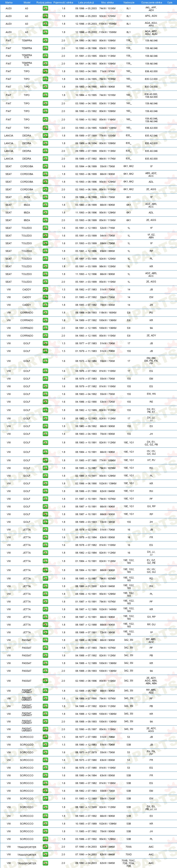Click fuel icon in VW GOLF 53kW row
The image size is (177, 868).
tap(45, 402)
